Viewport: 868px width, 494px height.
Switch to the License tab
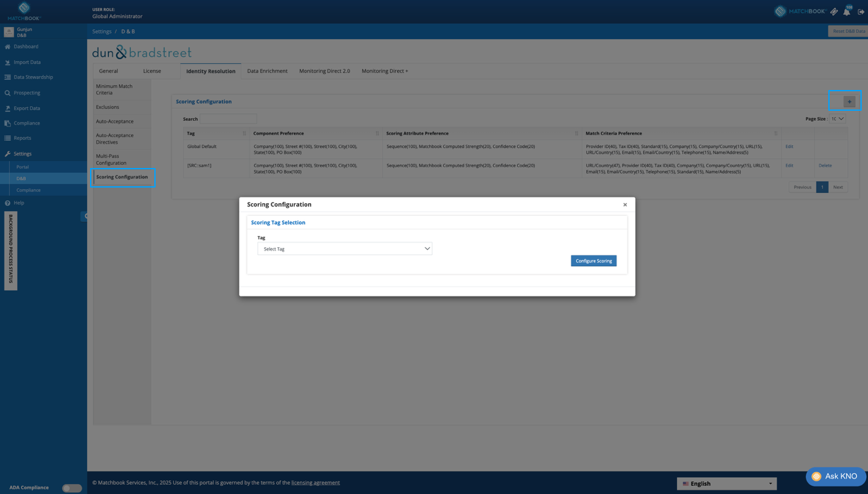pyautogui.click(x=152, y=71)
